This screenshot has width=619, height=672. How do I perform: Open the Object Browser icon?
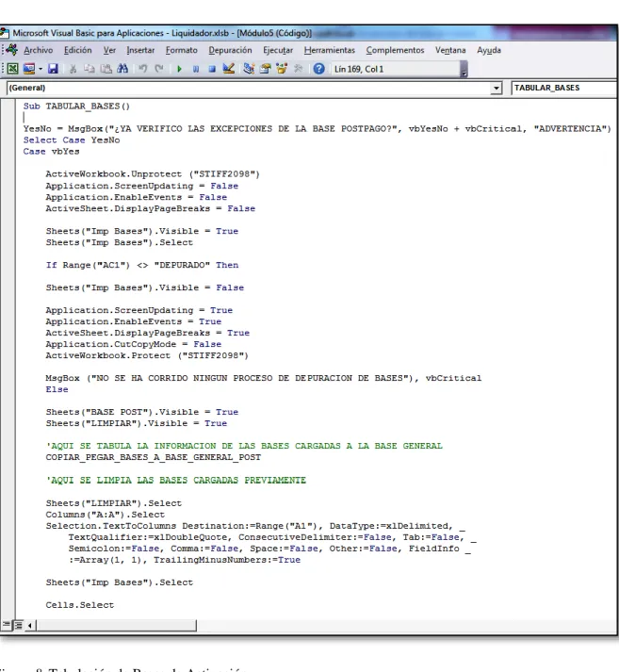pos(282,69)
